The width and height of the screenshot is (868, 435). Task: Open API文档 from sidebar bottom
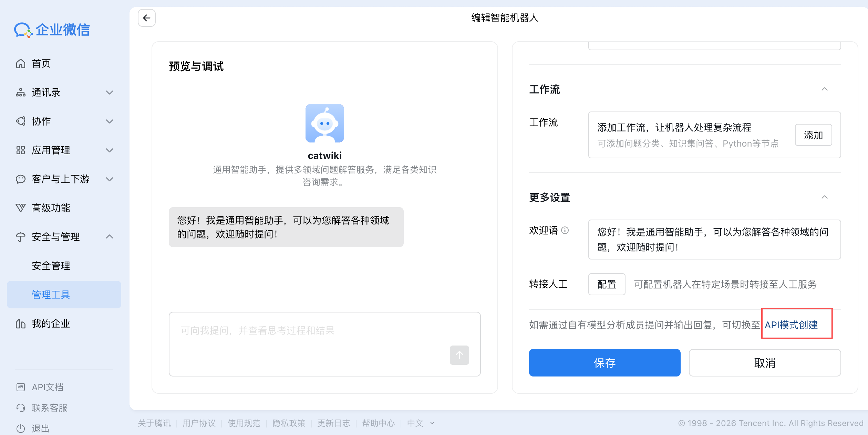tap(48, 387)
